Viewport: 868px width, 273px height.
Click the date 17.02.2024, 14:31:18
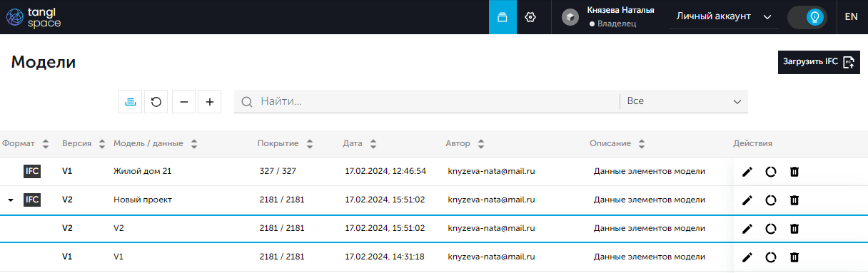click(x=385, y=257)
